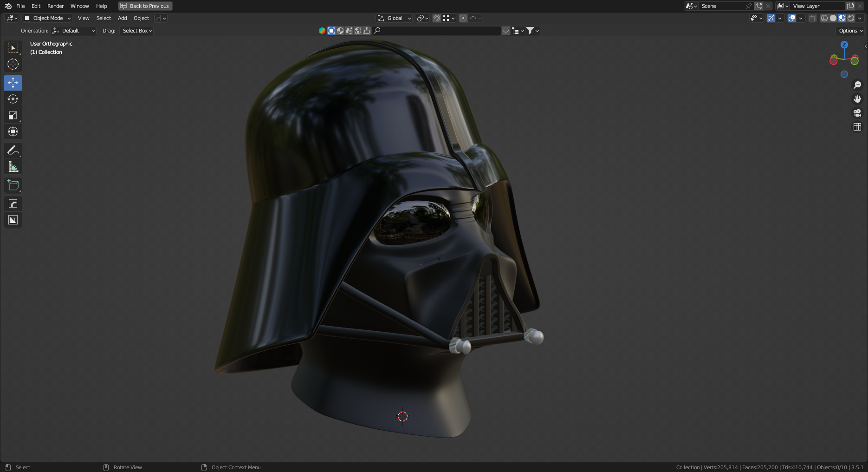The image size is (868, 472).
Task: Select the Rotate tool
Action: coord(13,99)
